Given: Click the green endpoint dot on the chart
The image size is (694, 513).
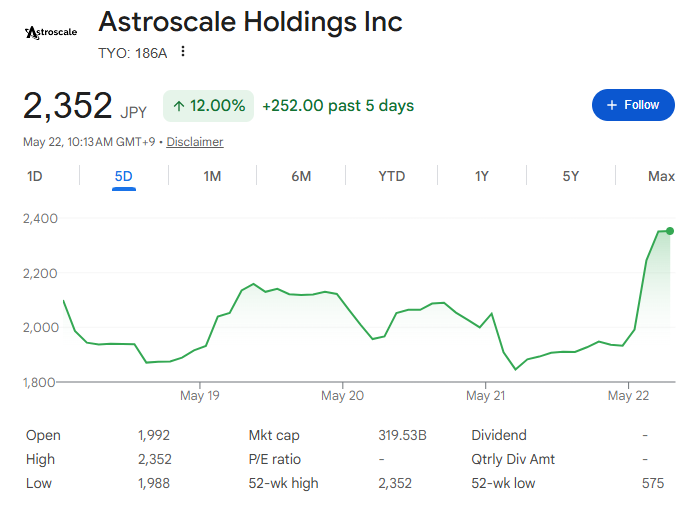Looking at the screenshot, I should pyautogui.click(x=670, y=231).
